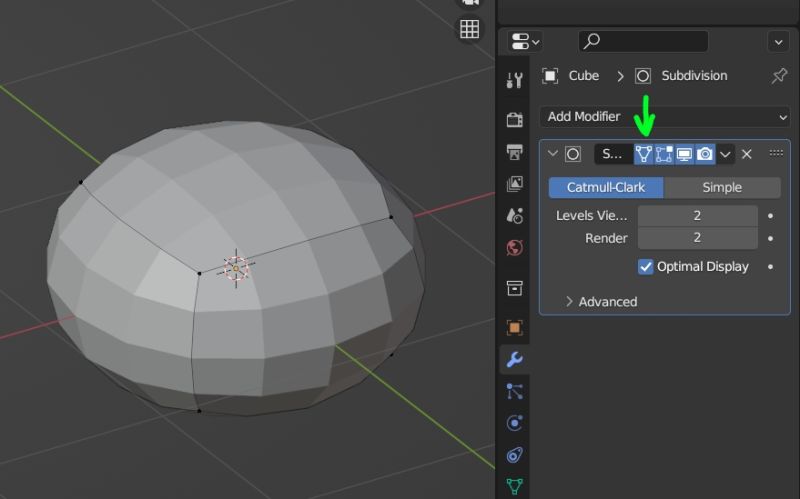Screen dimensions: 800x499
Task: Remove the Subdivision modifier
Action: click(x=746, y=154)
